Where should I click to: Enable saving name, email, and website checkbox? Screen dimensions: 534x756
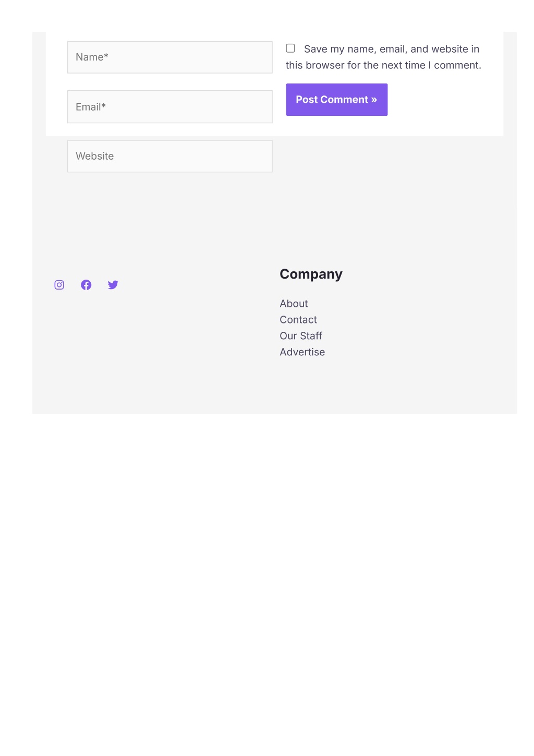pyautogui.click(x=290, y=49)
